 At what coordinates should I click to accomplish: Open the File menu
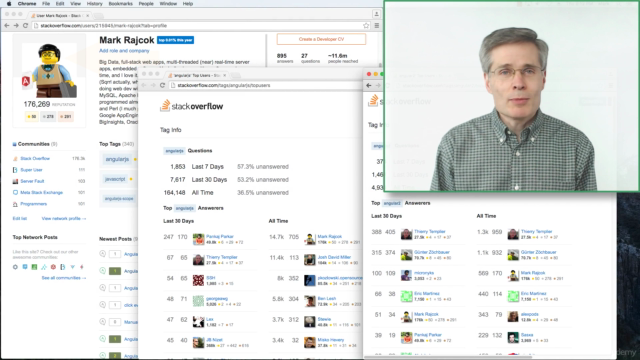(46, 4)
